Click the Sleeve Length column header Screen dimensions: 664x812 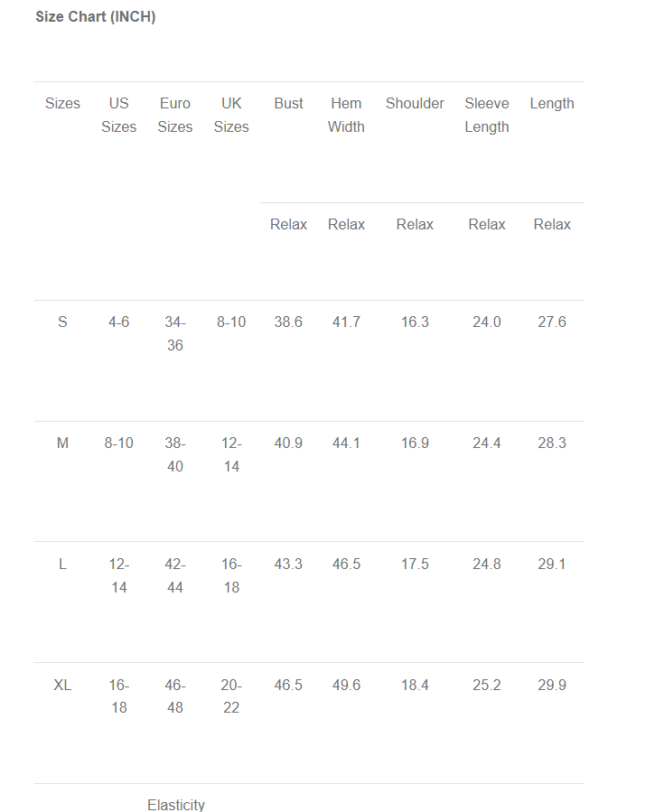coord(487,115)
